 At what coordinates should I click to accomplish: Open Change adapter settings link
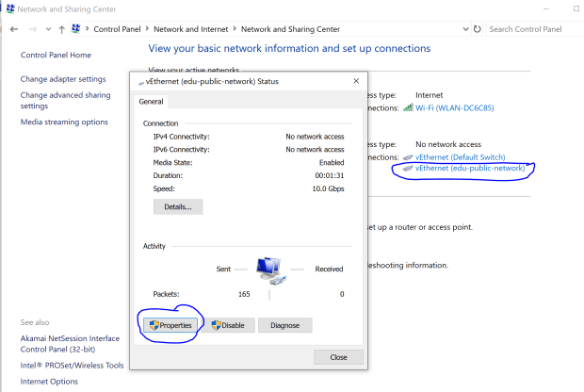[63, 79]
